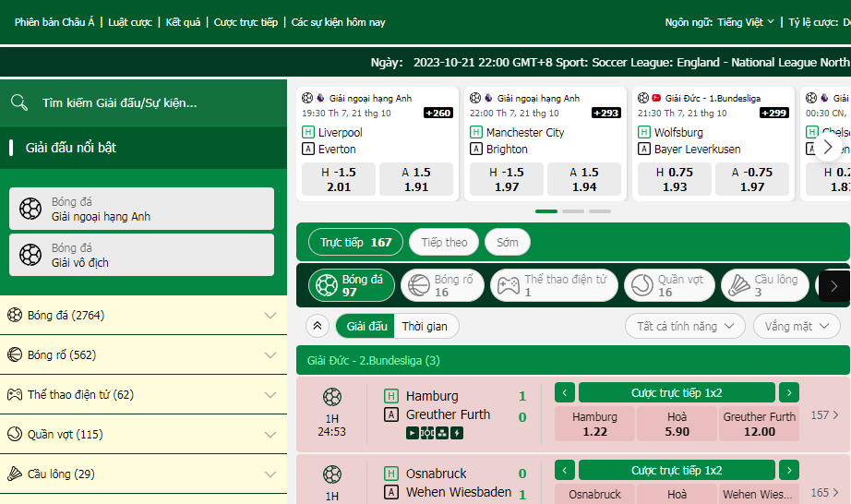Open Phiên bản Châu Á in top menu
This screenshot has width=851, height=504.
54,22
